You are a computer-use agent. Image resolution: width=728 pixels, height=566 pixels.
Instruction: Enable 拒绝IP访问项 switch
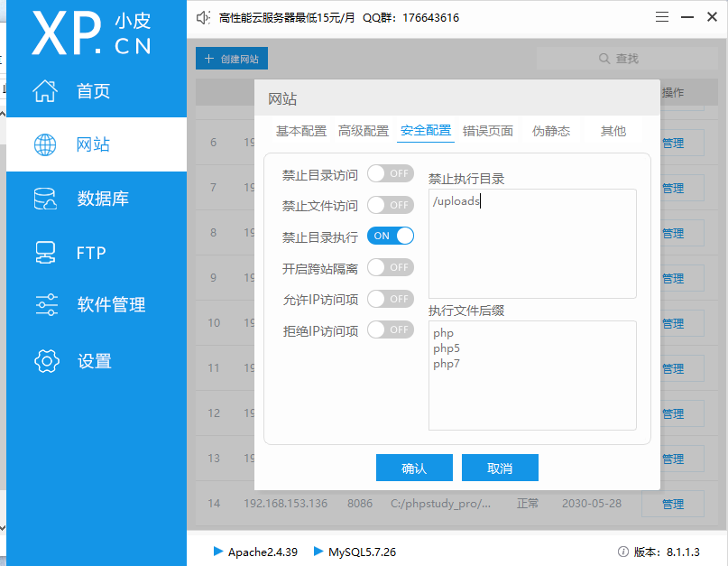[x=390, y=329]
